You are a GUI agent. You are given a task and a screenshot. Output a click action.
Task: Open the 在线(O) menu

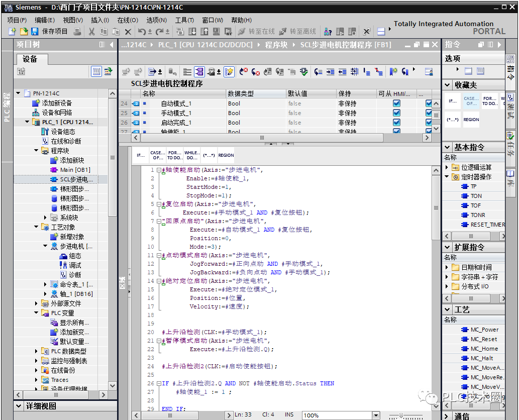pyautogui.click(x=128, y=20)
